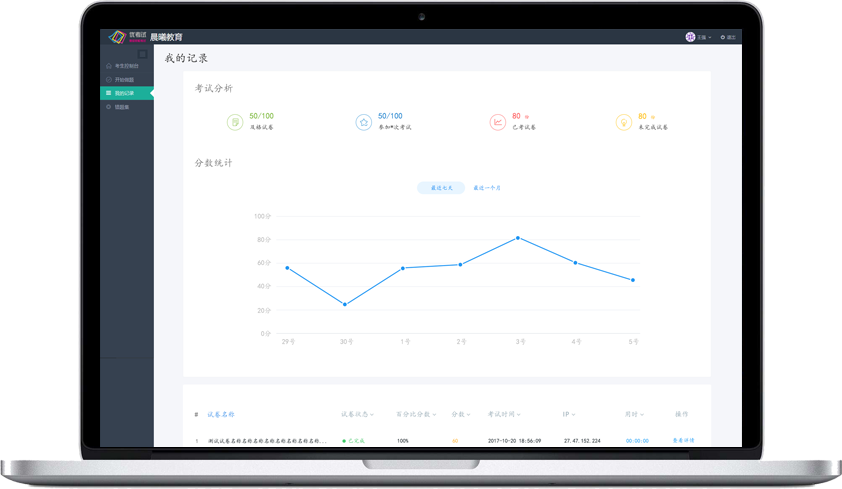
Task: Click the red chart 已考试卷 icon
Action: point(497,122)
